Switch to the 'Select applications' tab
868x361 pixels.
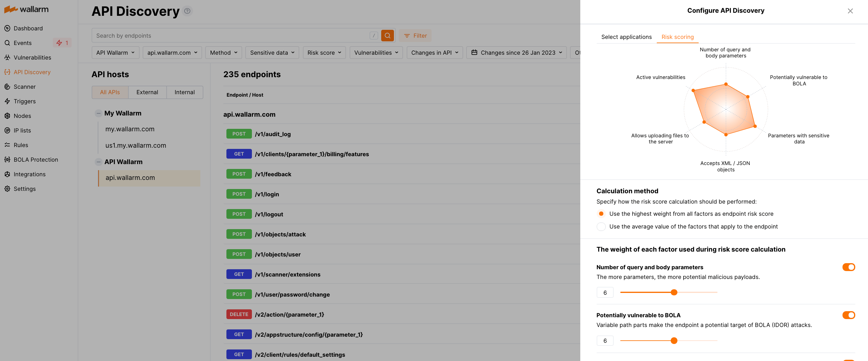(626, 37)
